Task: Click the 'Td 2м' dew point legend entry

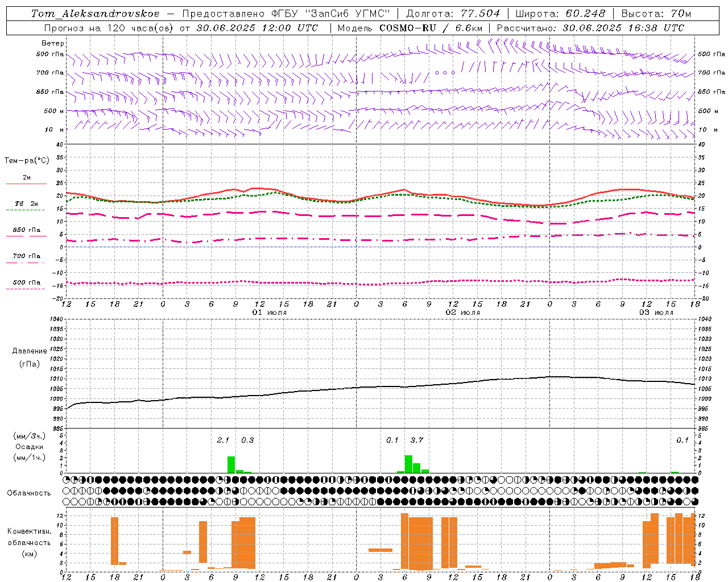Action: 27,203
